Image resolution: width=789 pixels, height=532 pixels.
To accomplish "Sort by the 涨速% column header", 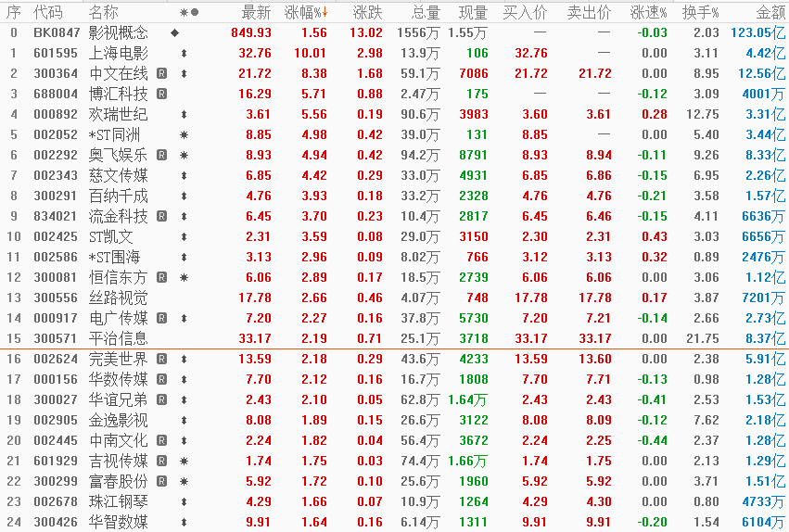I will pyautogui.click(x=648, y=12).
